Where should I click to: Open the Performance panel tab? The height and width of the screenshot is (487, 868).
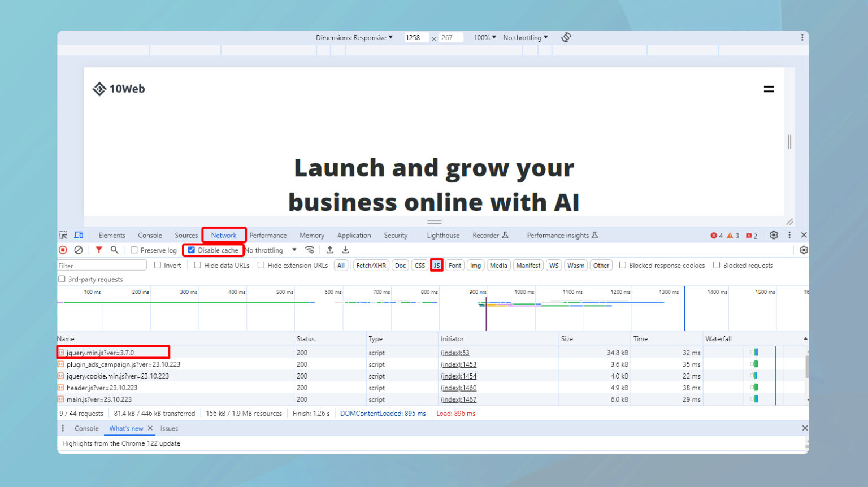[x=268, y=236]
